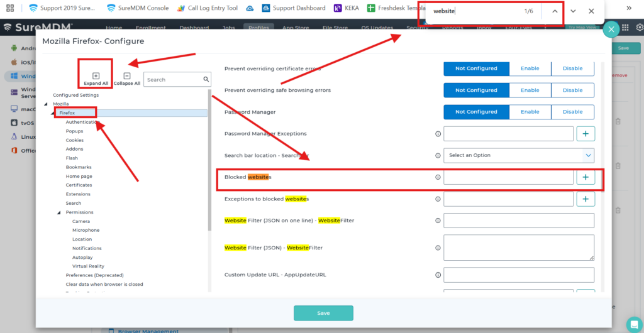
Task: Open Search bar location dropdown
Action: coord(519,155)
